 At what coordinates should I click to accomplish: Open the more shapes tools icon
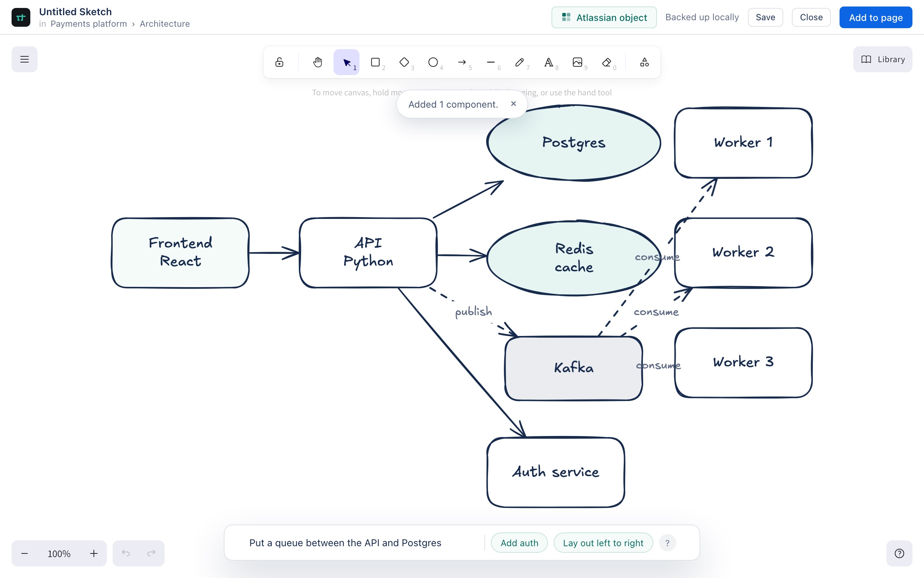coord(645,62)
